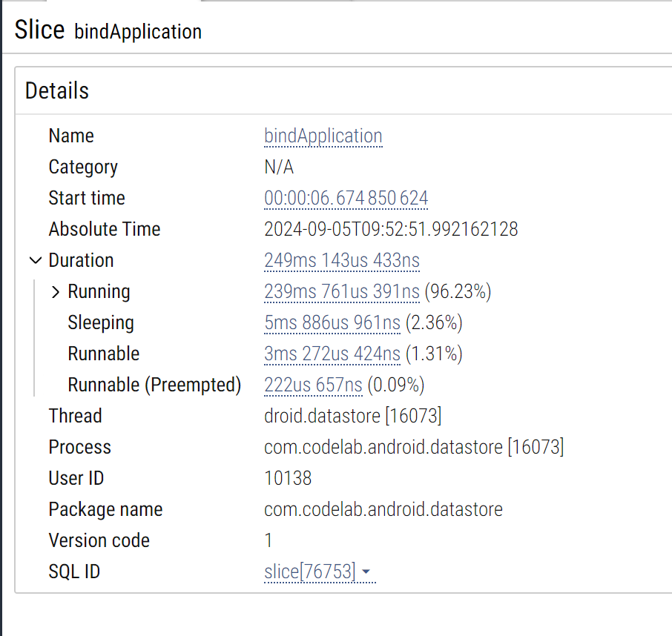
Task: Click the Sleeping time 5ms 886us 961ns
Action: pos(332,323)
